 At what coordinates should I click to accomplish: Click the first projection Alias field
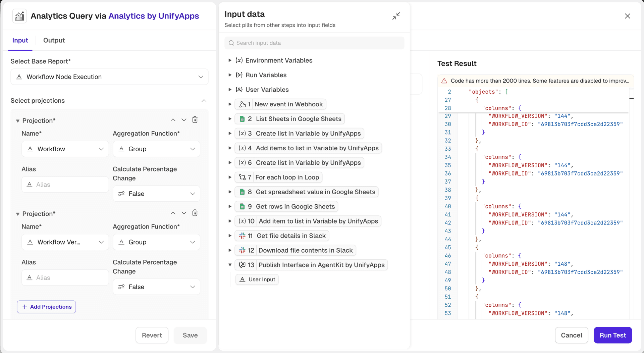[65, 185]
